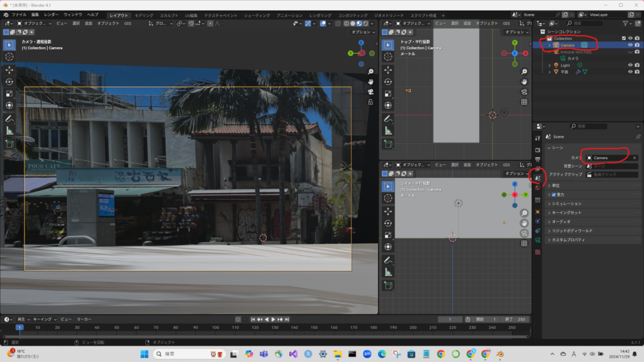Switch to the モデリング workspace tab
This screenshot has width=644, height=362.
coord(144,14)
